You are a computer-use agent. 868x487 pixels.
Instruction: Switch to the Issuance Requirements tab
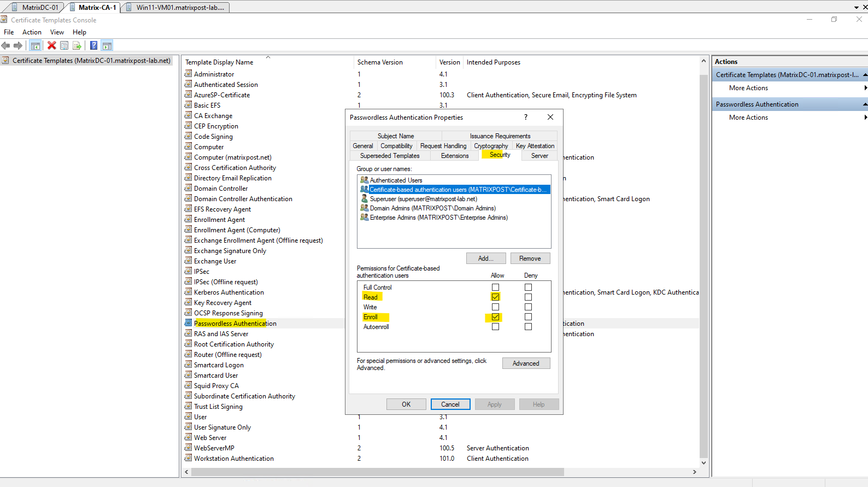click(x=500, y=136)
